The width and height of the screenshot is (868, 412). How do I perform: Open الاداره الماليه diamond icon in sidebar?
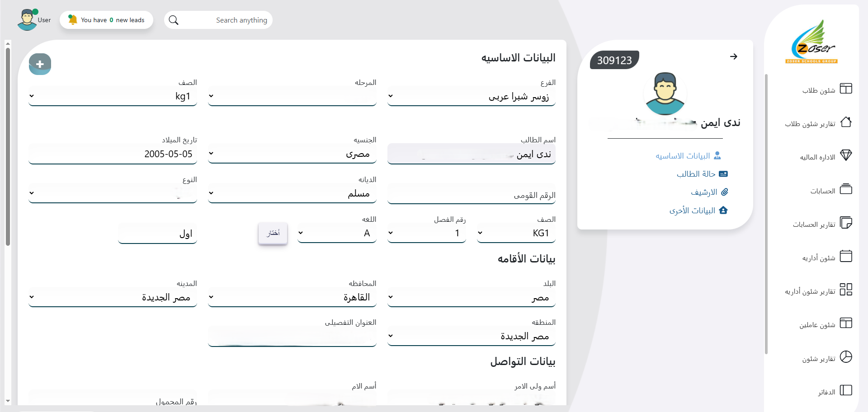pyautogui.click(x=845, y=156)
